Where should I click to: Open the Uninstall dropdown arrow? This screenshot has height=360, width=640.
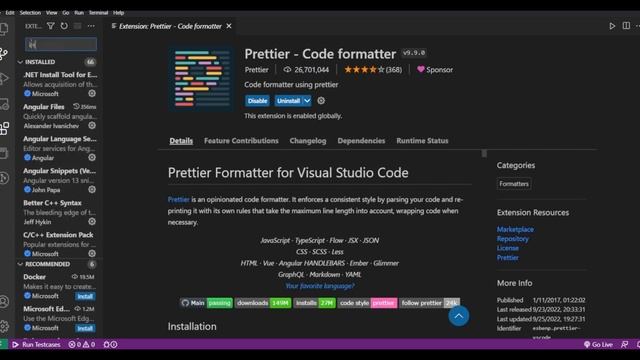click(x=307, y=101)
